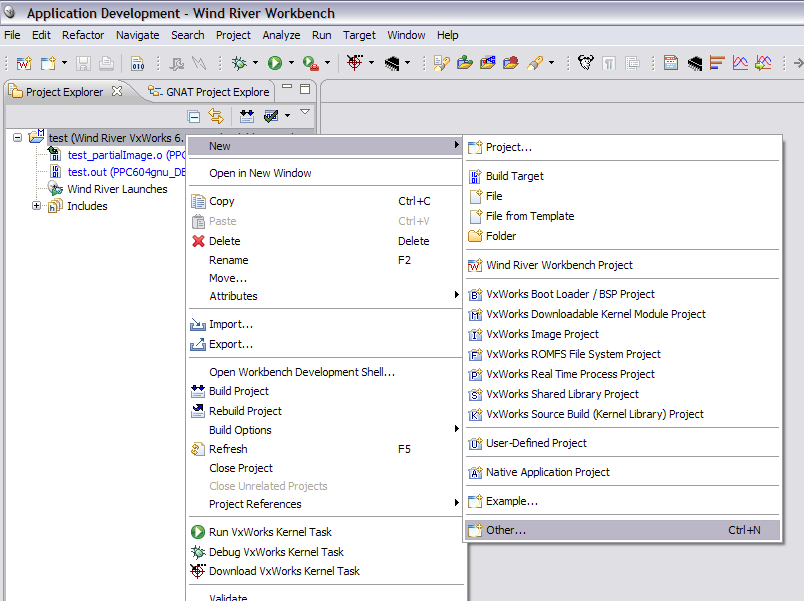Viewport: 804px width, 601px height.
Task: Choose Delete in the context menu
Action: point(326,241)
